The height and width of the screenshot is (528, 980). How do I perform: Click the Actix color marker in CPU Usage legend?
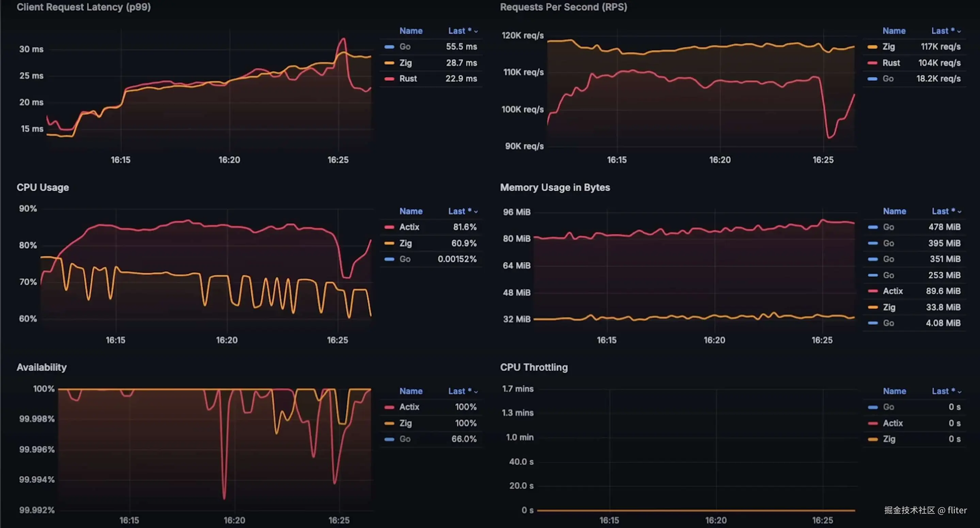[x=389, y=227]
